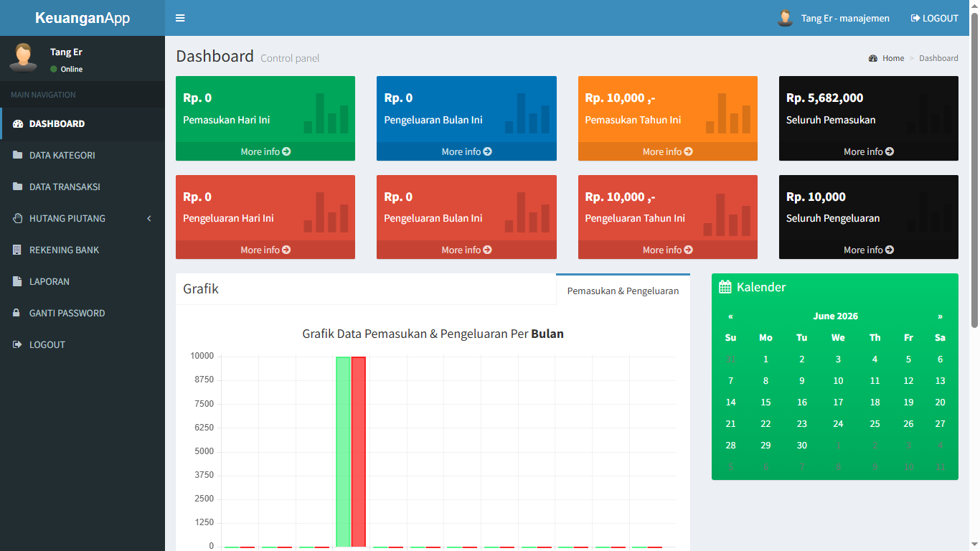
Task: Toggle the sidebar with the hamburger icon
Action: click(180, 18)
